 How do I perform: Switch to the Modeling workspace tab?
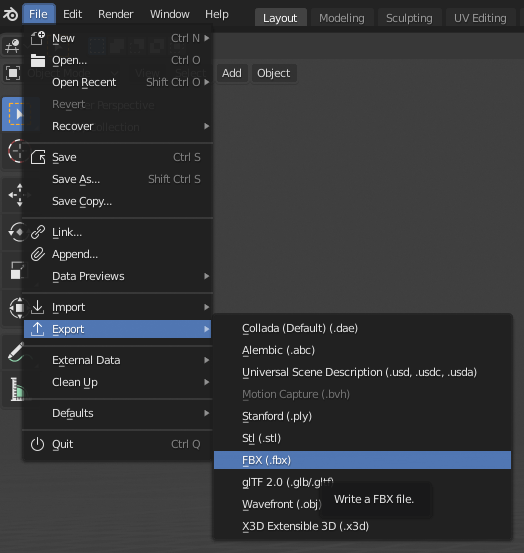[x=342, y=18]
